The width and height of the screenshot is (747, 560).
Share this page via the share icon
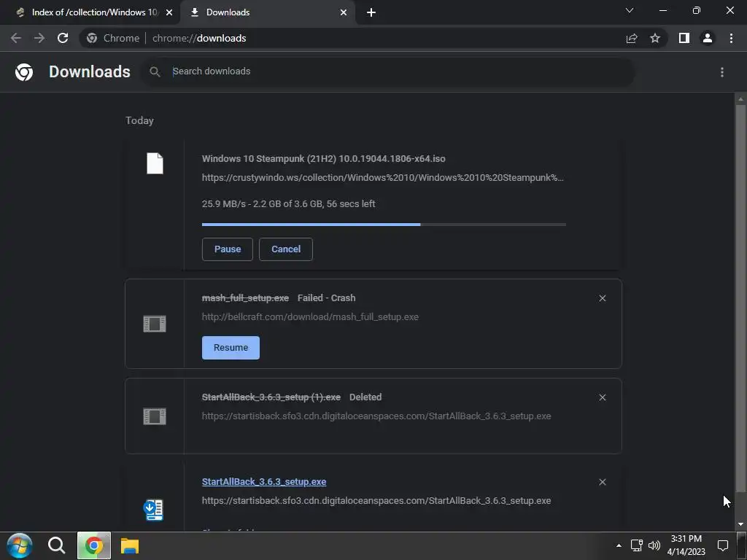click(x=632, y=38)
